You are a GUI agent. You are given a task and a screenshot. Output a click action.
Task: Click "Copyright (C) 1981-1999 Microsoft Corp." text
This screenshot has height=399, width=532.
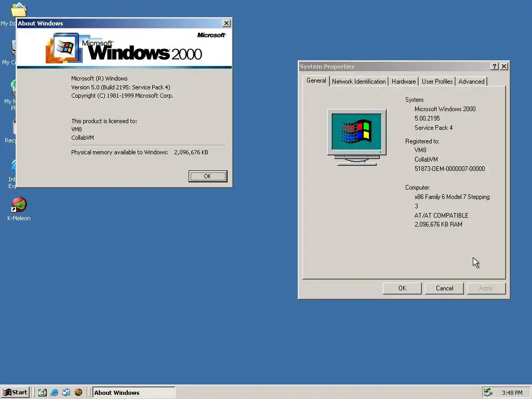click(x=122, y=96)
